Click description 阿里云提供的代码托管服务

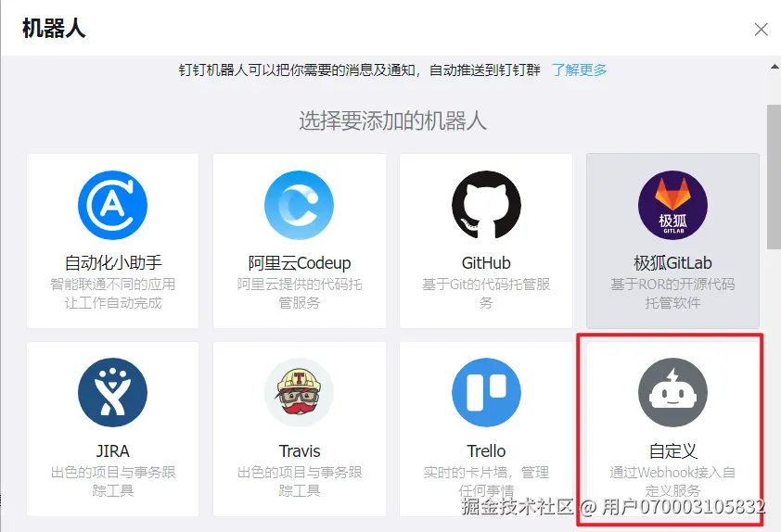point(300,293)
